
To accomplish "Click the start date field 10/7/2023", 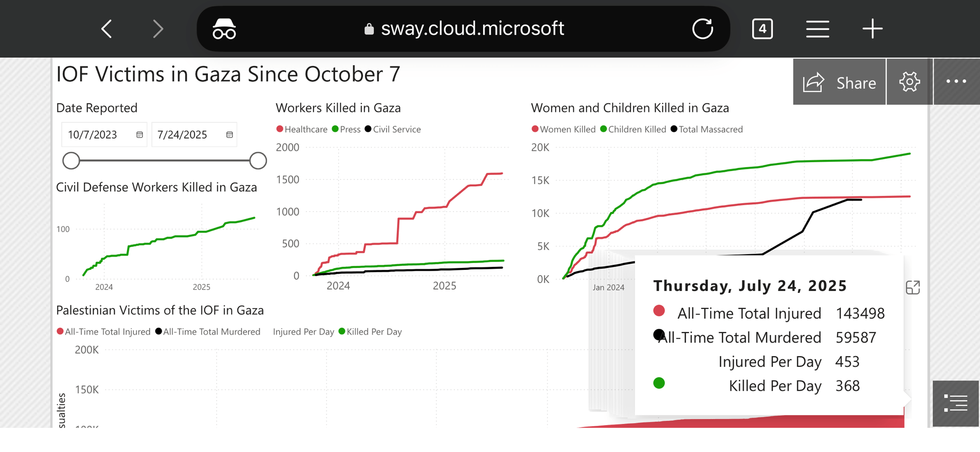I will pos(93,135).
